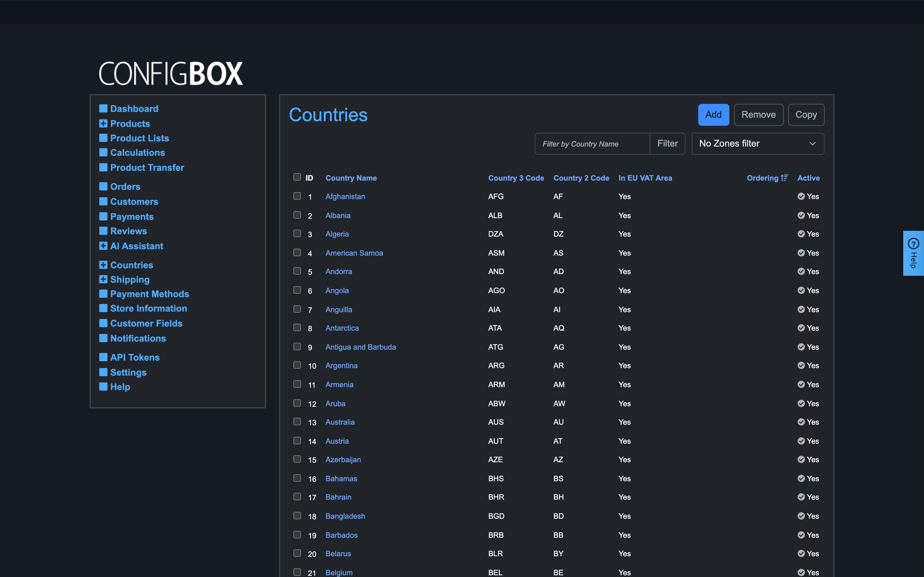
Task: Sort by Country 3 Code column header
Action: pos(516,178)
